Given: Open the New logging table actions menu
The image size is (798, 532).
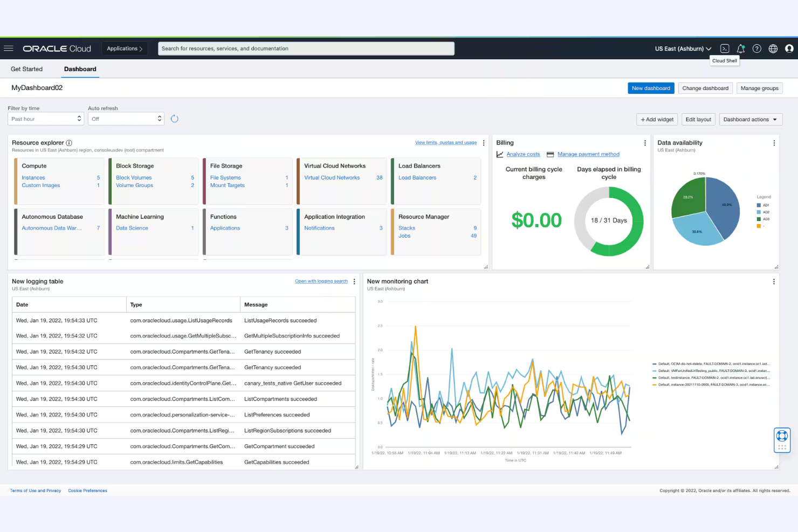Looking at the screenshot, I should click(354, 281).
